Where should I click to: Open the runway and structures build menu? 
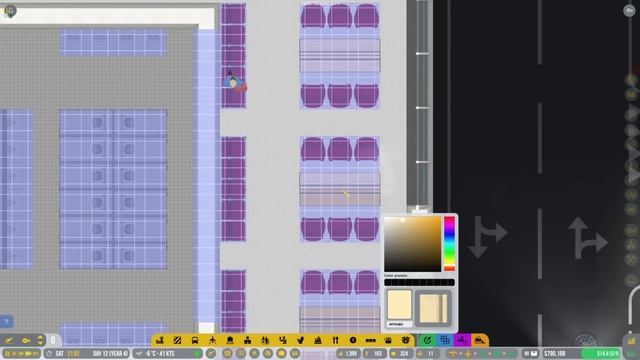point(160,340)
